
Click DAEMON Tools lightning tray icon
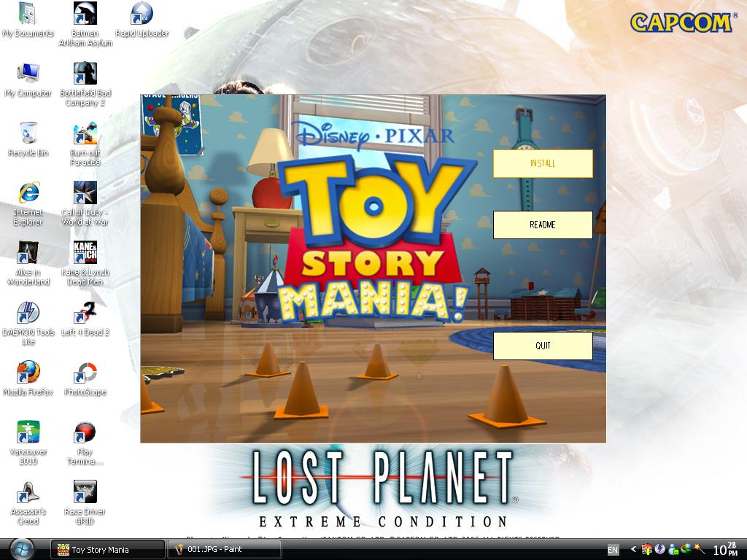click(x=659, y=549)
